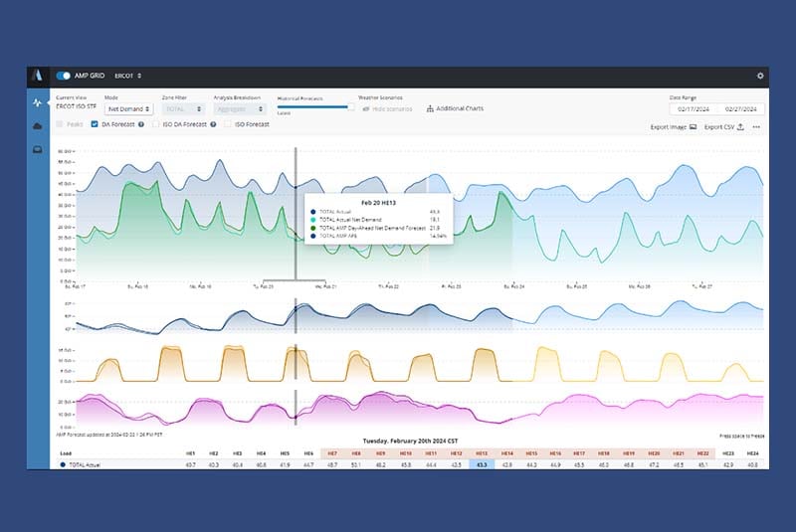Click Export Image button
Screen dimensions: 796x532
(674, 127)
